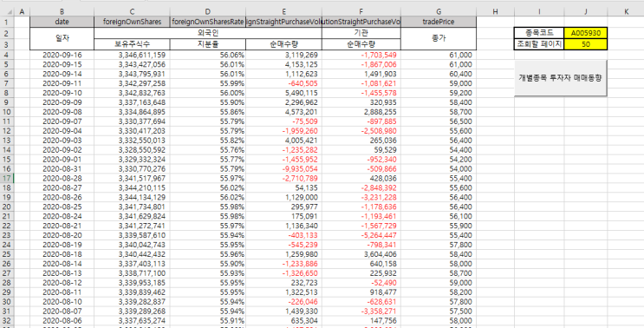The width and height of the screenshot is (644, 328).
Task: Select column K header
Action: click(626, 12)
